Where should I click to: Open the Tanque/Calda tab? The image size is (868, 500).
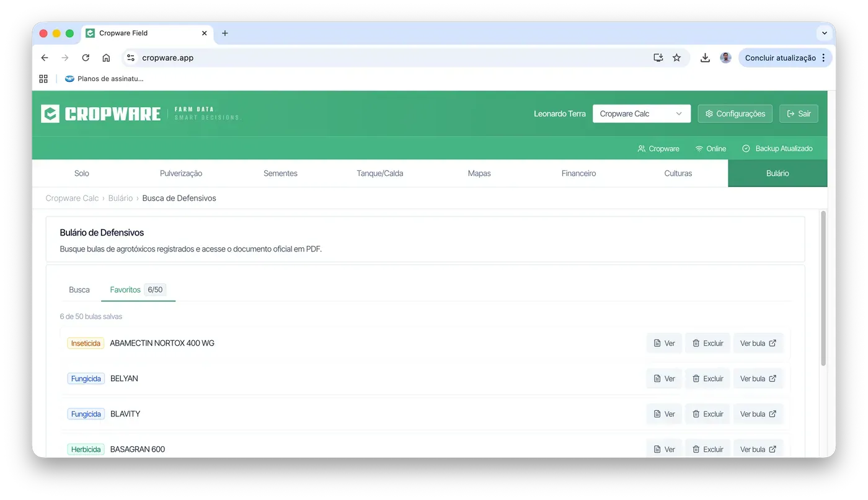380,173
